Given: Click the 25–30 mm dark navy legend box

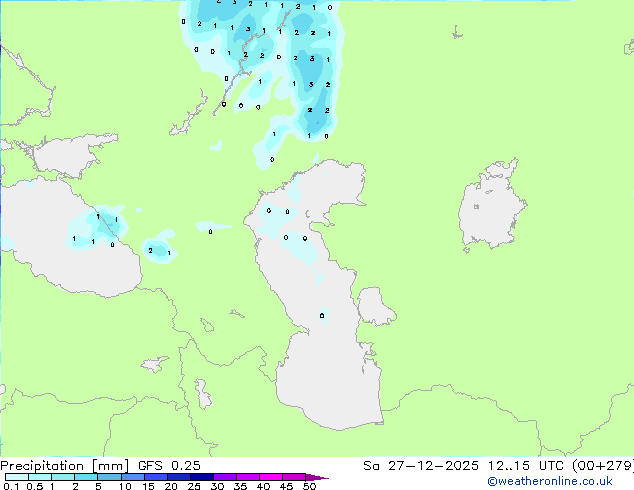Looking at the screenshot, I should (x=202, y=477).
